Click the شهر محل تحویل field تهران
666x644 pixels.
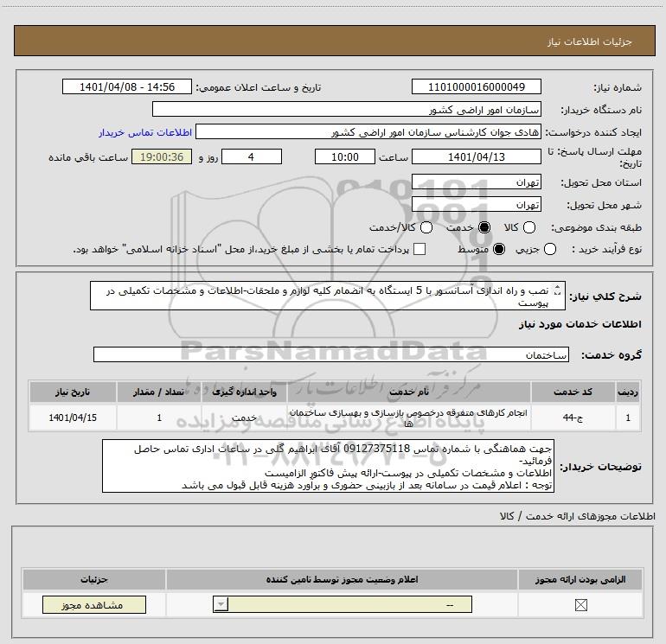(x=476, y=205)
